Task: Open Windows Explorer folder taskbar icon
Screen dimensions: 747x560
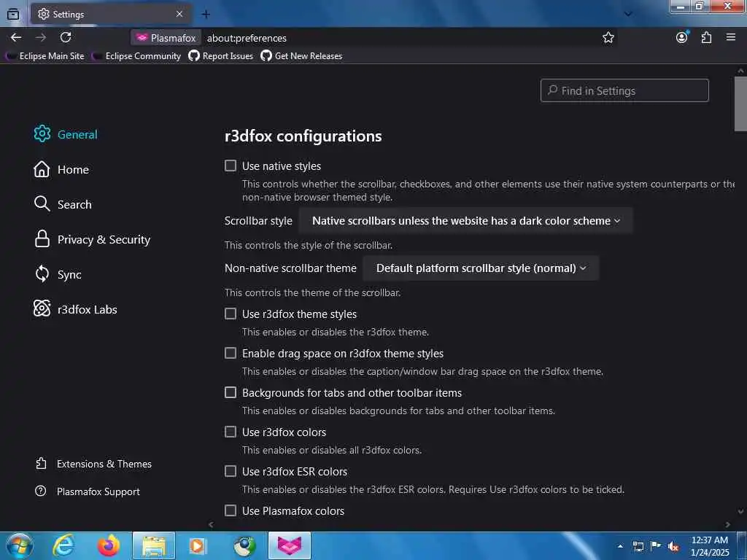Action: pos(154,545)
